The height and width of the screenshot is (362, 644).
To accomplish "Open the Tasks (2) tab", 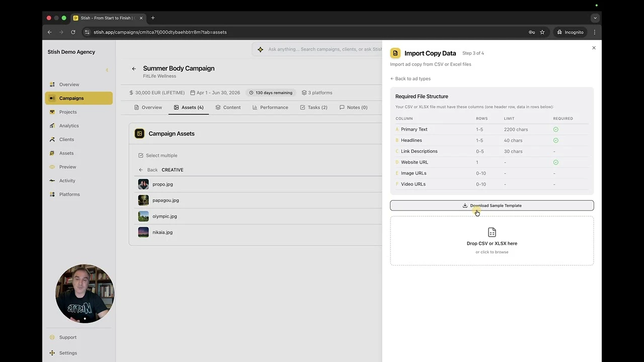I will coord(313,107).
